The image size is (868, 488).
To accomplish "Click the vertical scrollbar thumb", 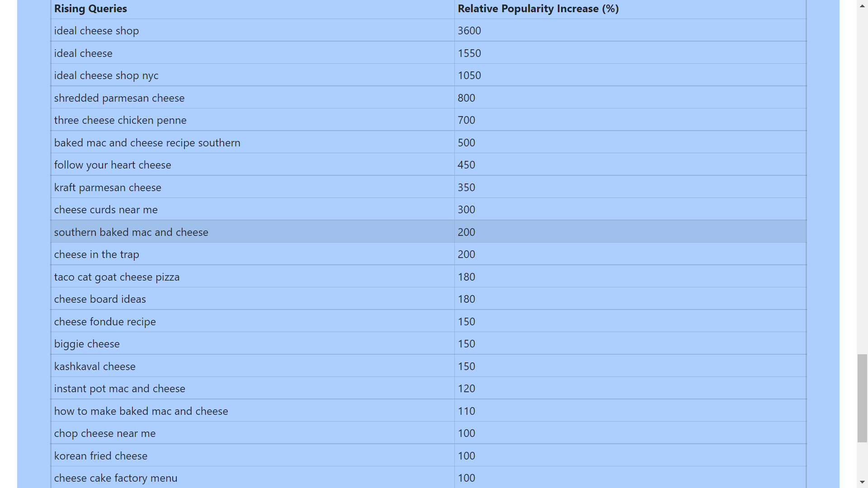I will tap(862, 398).
